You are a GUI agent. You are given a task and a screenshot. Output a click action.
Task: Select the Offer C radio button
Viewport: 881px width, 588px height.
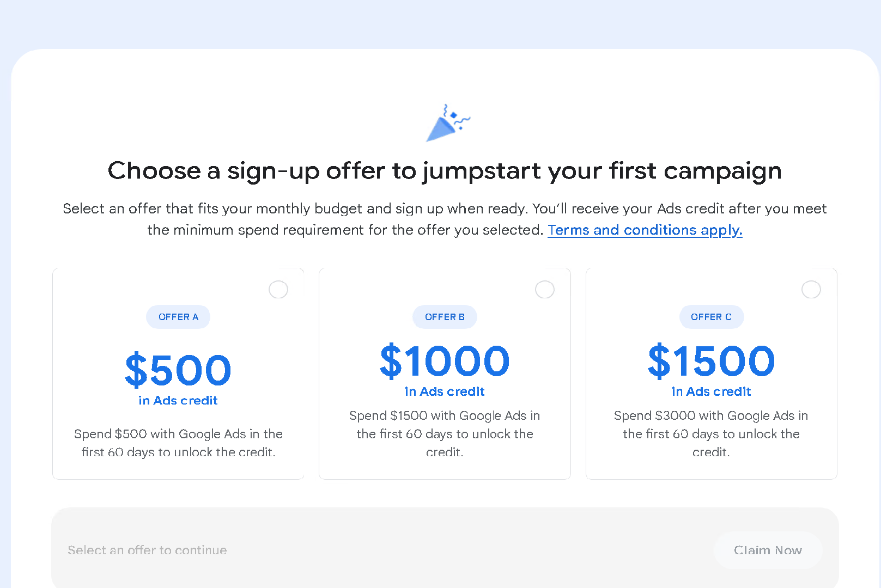811,290
